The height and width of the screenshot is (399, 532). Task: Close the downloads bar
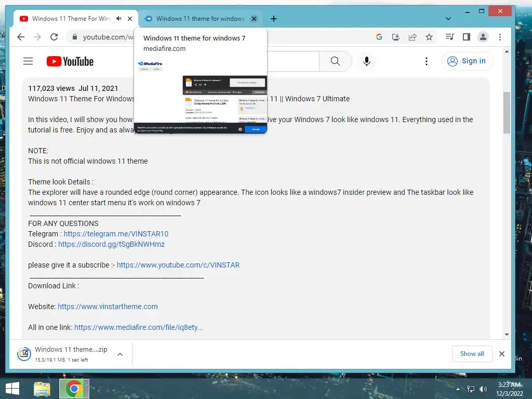pyautogui.click(x=502, y=354)
